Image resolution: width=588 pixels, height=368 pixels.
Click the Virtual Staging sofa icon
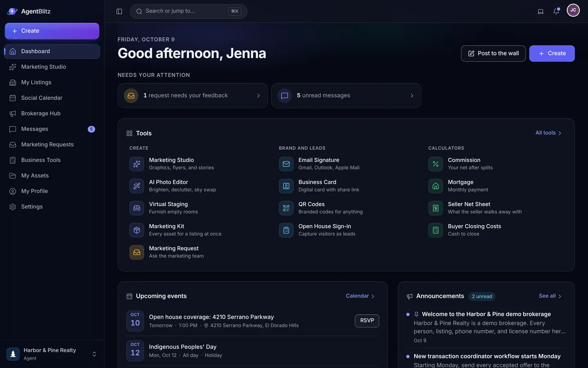(137, 208)
